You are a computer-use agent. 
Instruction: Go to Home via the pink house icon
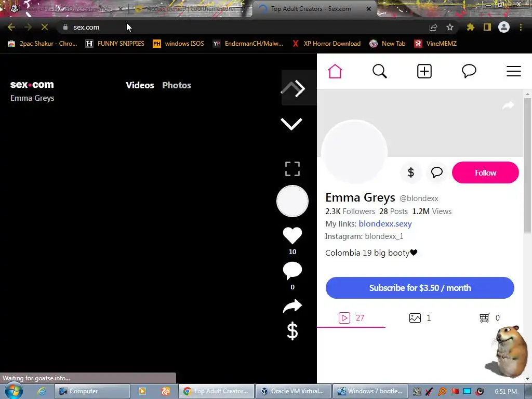pos(335,71)
